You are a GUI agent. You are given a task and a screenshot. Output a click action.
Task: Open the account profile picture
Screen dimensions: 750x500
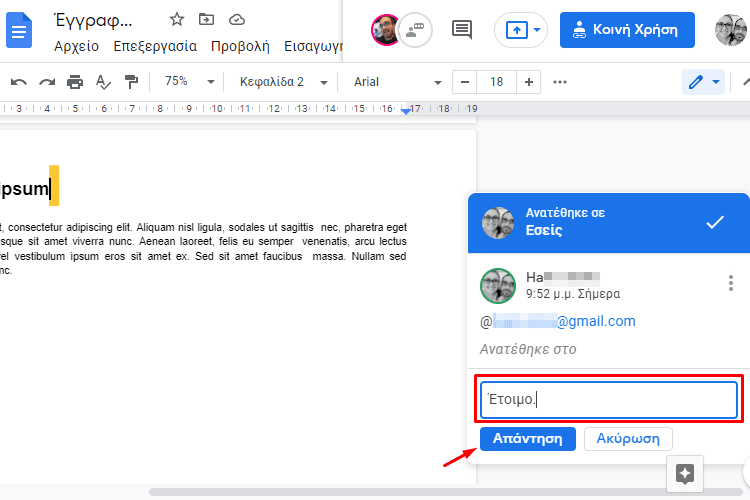pos(731,30)
